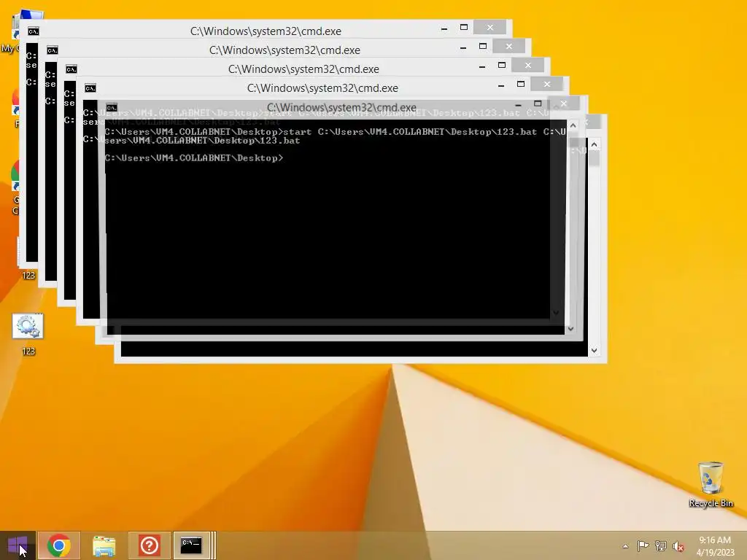Maximize the second cmd.exe window
The image size is (747, 560).
(x=483, y=46)
